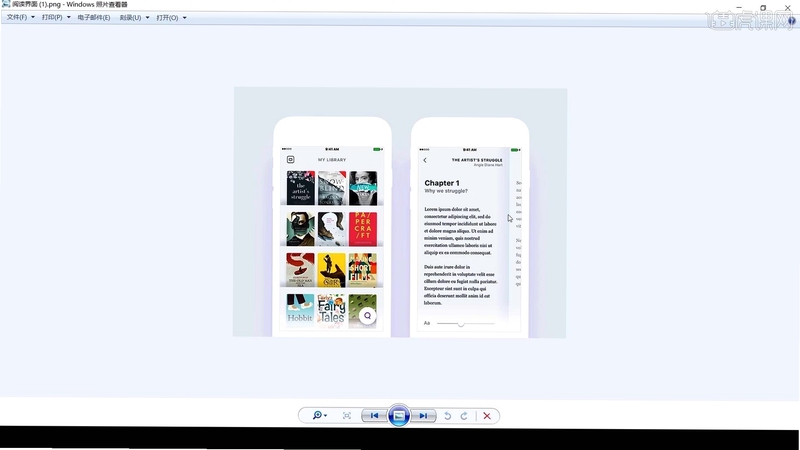Go to the next image
The width and height of the screenshot is (800, 450).
coord(423,415)
